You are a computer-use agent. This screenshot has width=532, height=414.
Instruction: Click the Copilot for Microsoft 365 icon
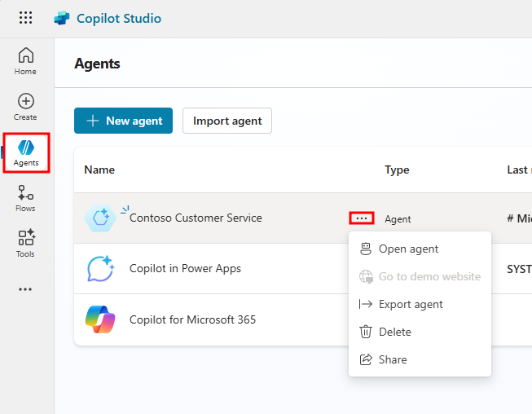pos(100,319)
